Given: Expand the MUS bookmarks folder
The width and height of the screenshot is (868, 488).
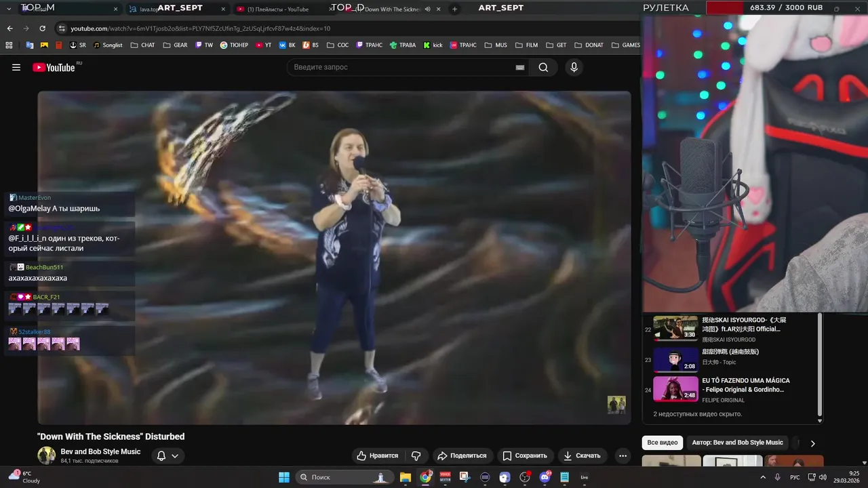Looking at the screenshot, I should (x=495, y=45).
